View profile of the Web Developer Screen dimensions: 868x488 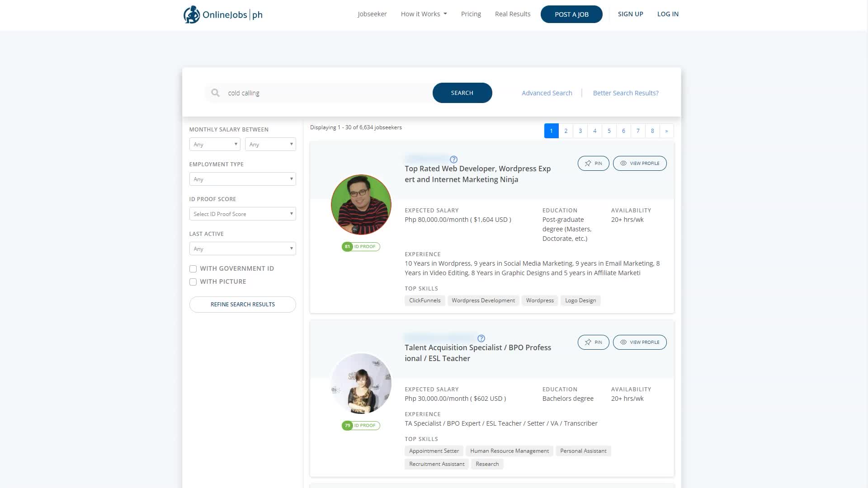639,164
